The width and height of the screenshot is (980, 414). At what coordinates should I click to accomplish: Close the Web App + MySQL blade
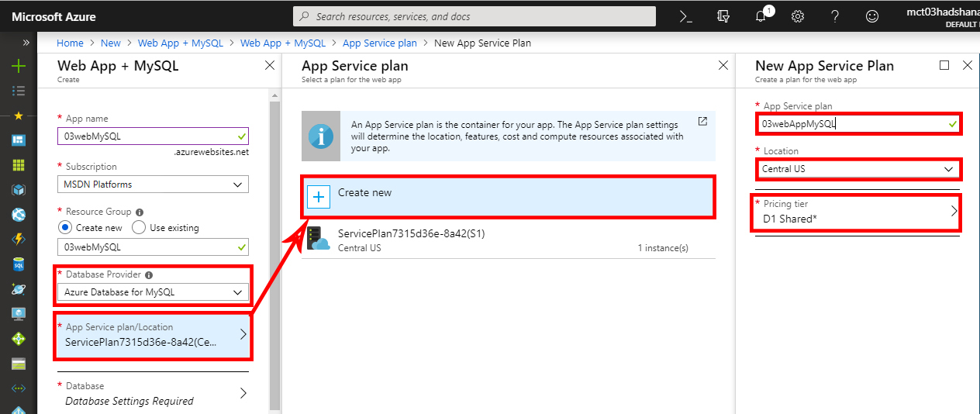(270, 66)
